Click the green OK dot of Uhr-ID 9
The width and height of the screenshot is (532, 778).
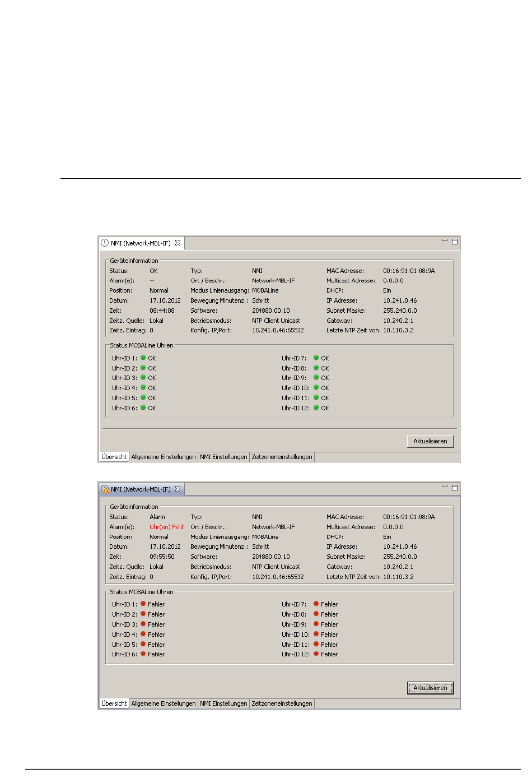[x=316, y=377]
